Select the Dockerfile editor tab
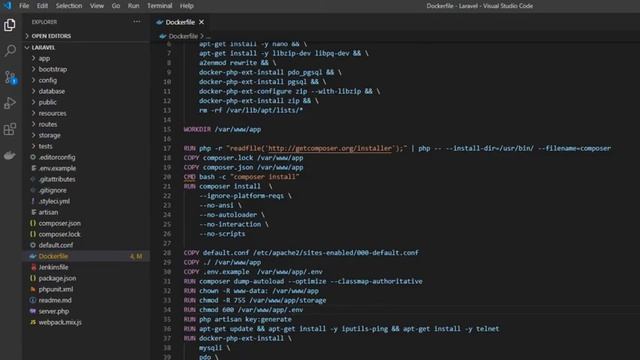Image resolution: width=640 pixels, height=360 pixels. (x=180, y=22)
